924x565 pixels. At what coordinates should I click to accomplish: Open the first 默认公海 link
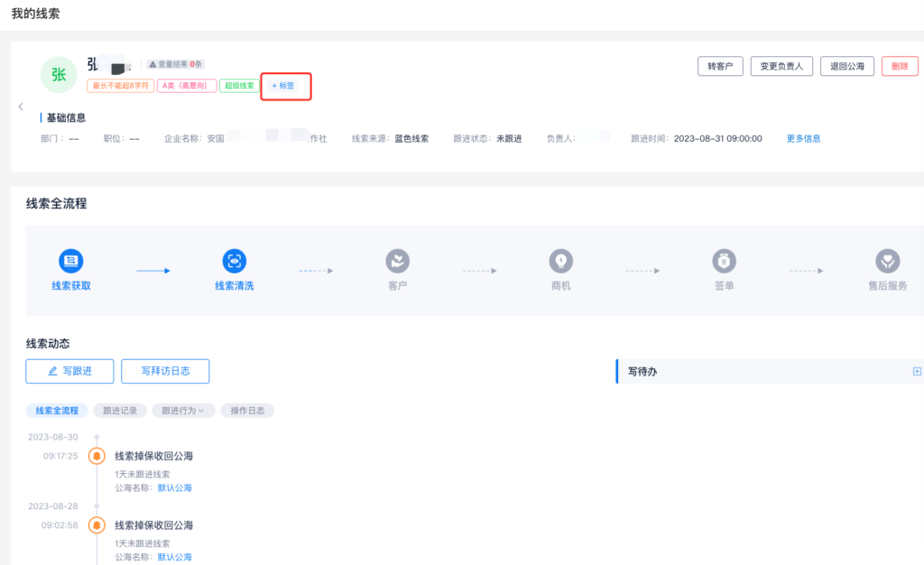click(x=174, y=488)
